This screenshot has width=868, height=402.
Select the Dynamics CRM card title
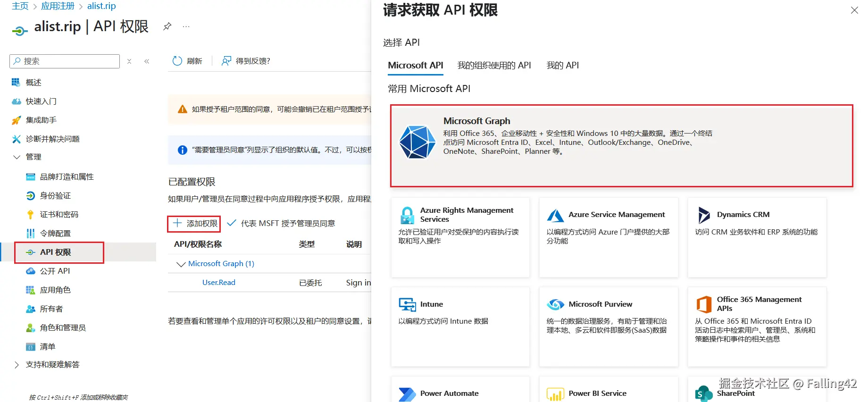[x=743, y=215]
